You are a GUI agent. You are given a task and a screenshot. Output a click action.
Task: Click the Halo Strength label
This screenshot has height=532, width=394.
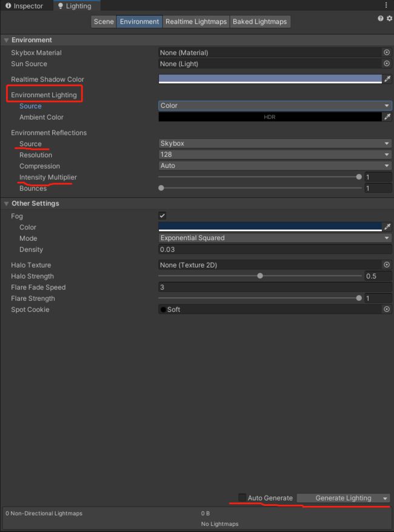click(x=32, y=276)
